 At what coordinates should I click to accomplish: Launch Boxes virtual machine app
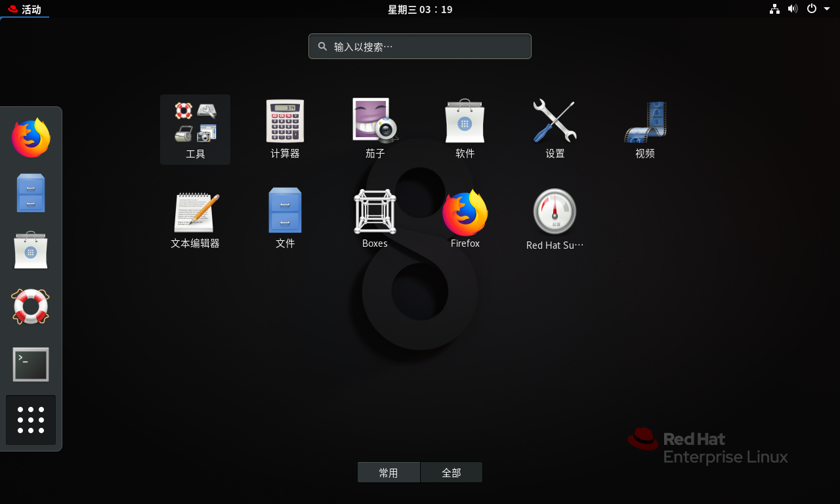click(375, 219)
